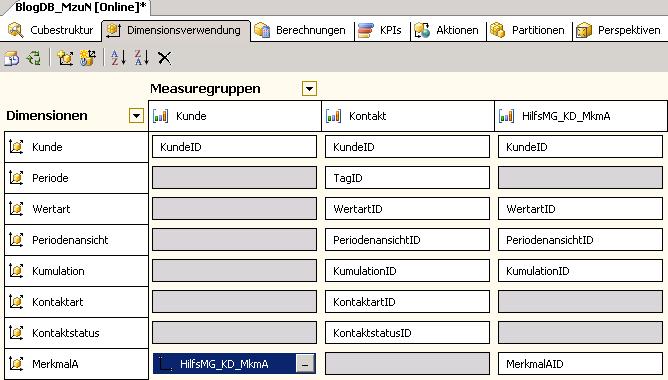This screenshot has height=380, width=668.
Task: Select the Kontaktart dimension row
Action: click(76, 302)
